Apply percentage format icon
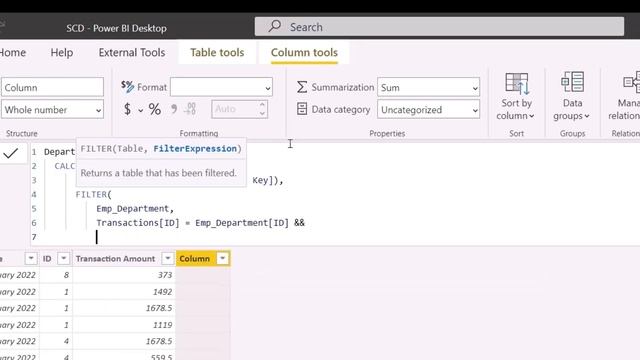 155,109
